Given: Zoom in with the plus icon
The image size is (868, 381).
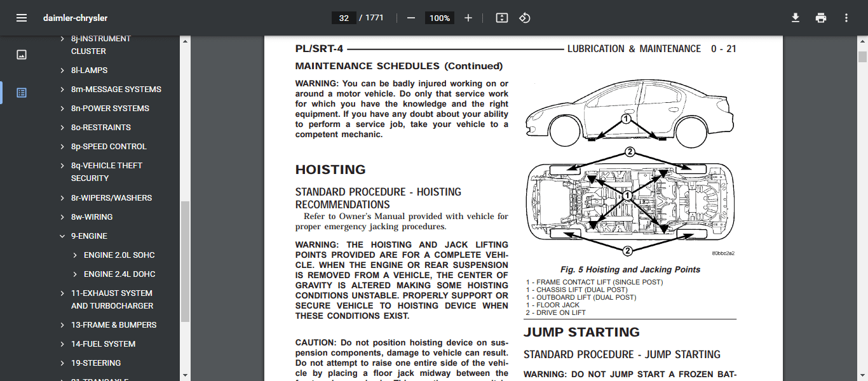Looking at the screenshot, I should [468, 18].
